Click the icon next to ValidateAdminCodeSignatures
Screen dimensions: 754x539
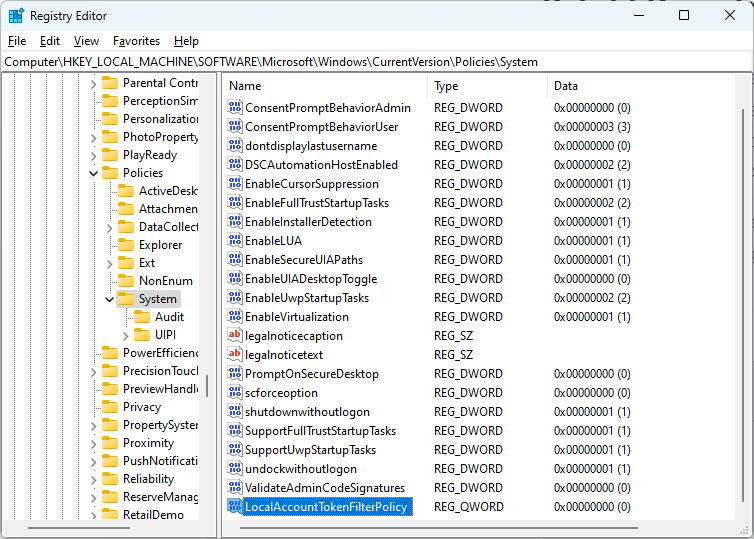click(x=235, y=488)
